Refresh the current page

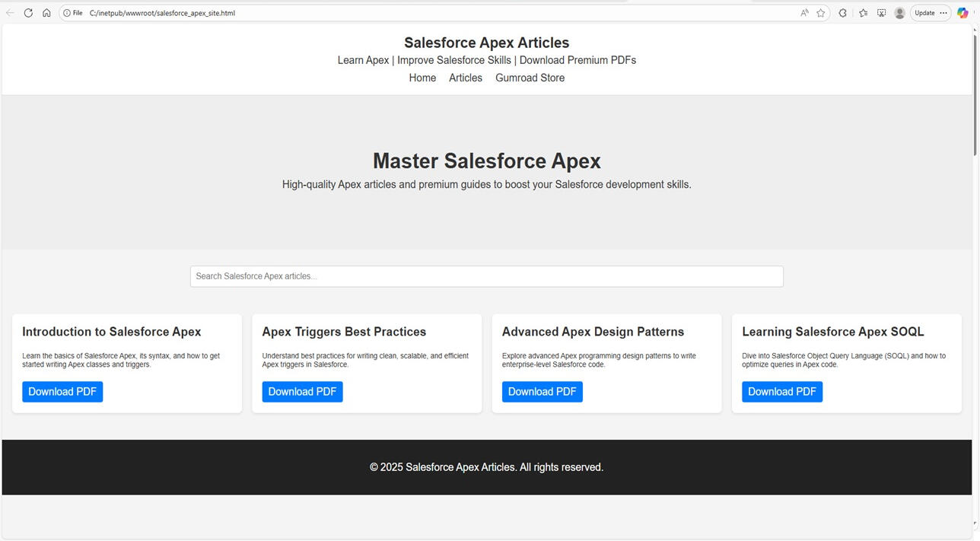pyautogui.click(x=28, y=13)
